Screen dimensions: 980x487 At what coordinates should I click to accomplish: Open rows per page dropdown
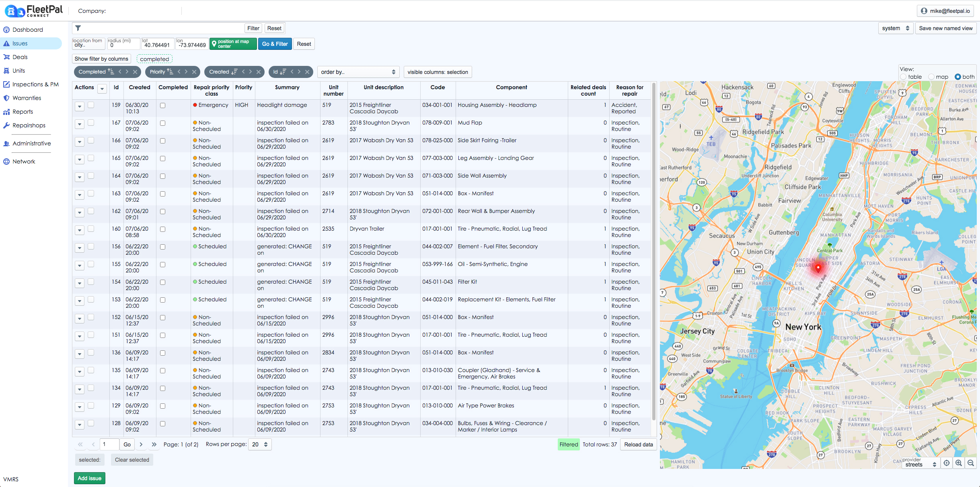pos(260,444)
